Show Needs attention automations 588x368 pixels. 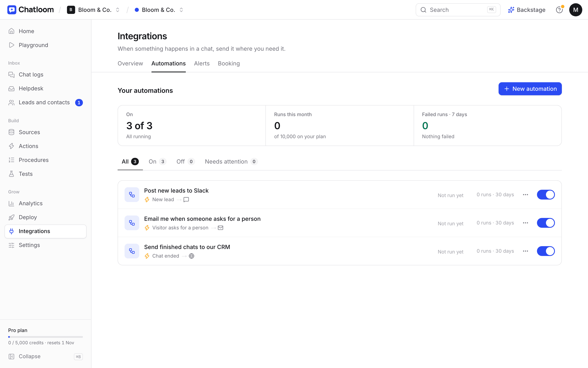231,162
